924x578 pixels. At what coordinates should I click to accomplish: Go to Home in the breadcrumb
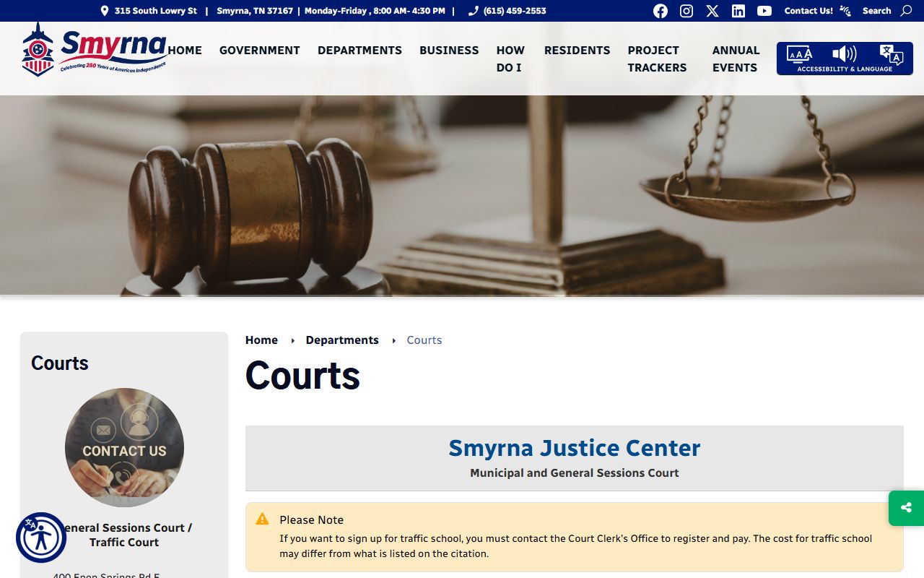tap(261, 340)
